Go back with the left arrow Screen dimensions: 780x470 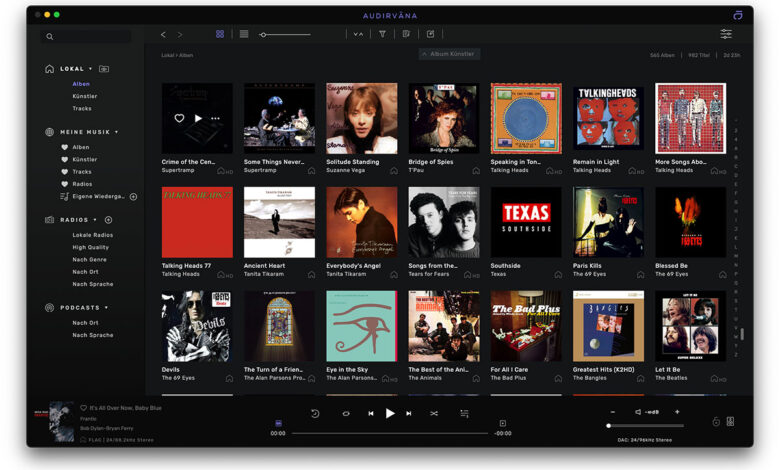coord(163,34)
